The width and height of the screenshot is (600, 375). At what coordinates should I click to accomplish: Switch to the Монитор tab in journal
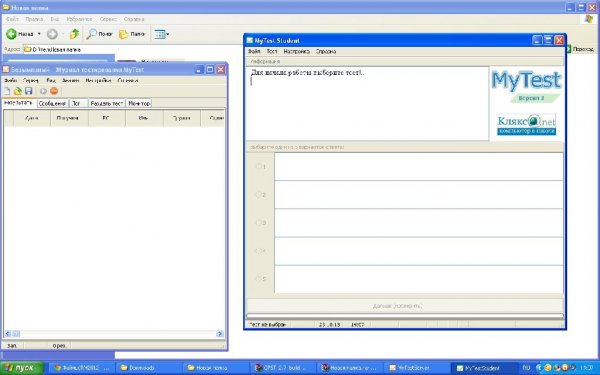[x=139, y=103]
